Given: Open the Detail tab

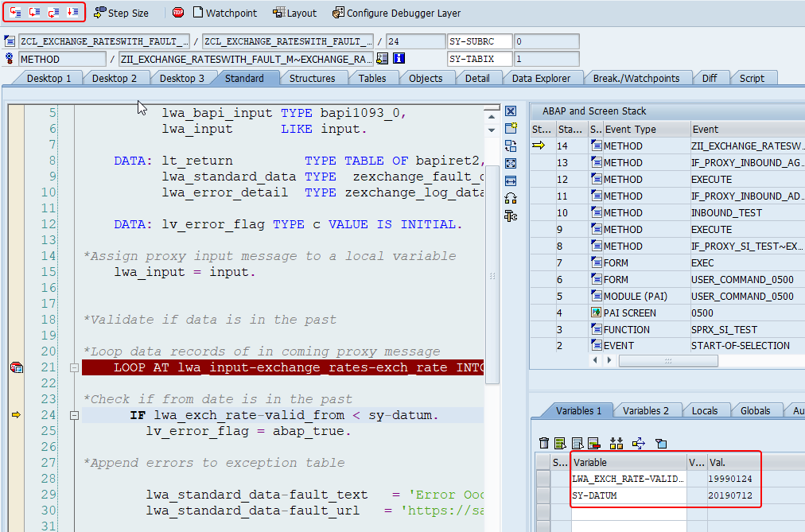Looking at the screenshot, I should coord(477,78).
